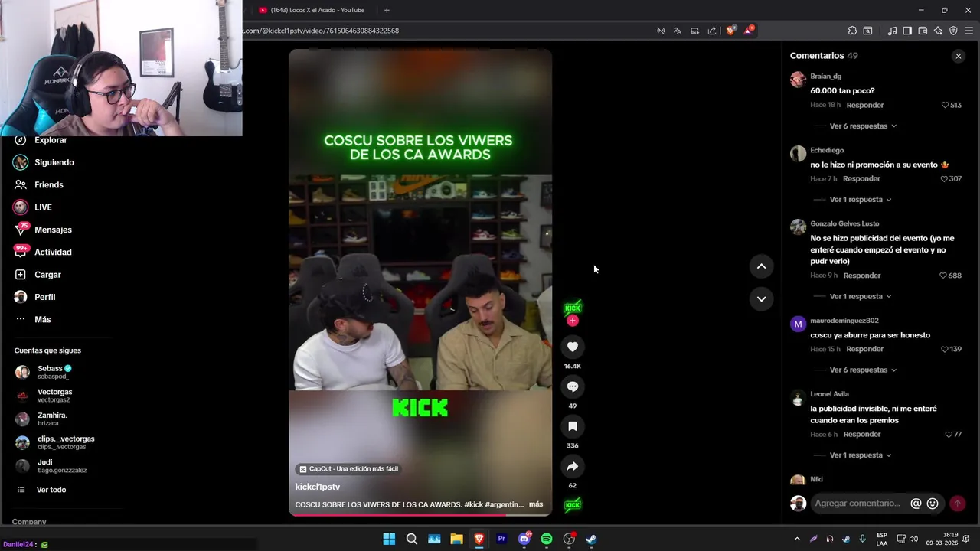Open the spinning Kick sound disc icon
Viewport: 980px width, 551px height.
click(x=573, y=505)
